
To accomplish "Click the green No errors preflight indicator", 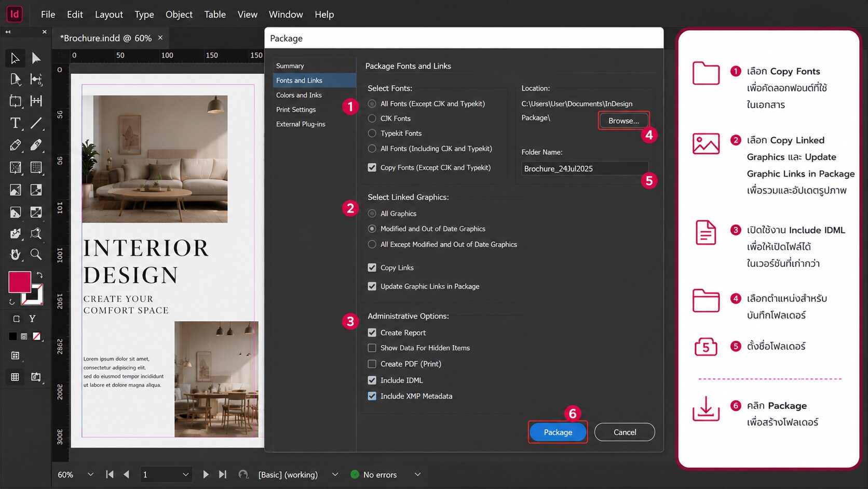I will pos(355,474).
